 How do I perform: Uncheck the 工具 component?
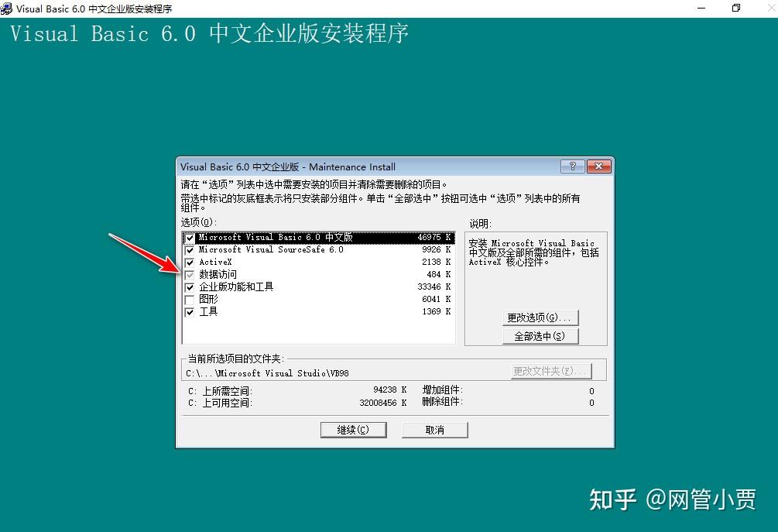pyautogui.click(x=190, y=311)
